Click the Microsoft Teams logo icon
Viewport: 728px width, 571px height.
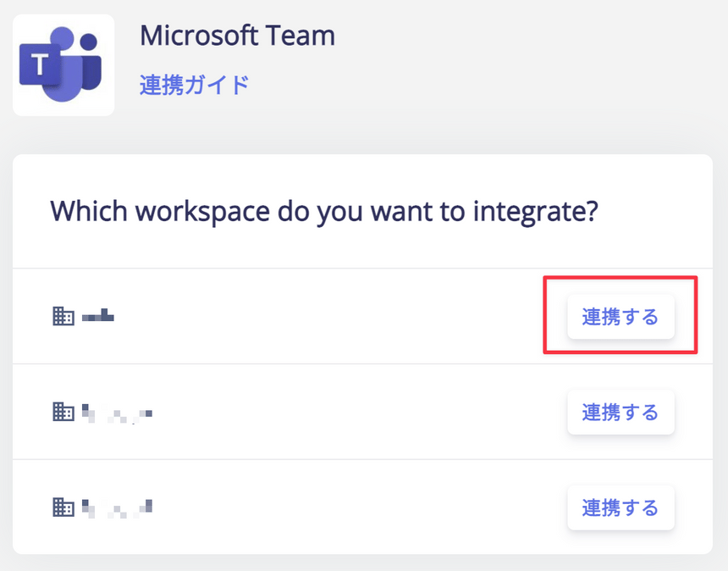pyautogui.click(x=63, y=65)
